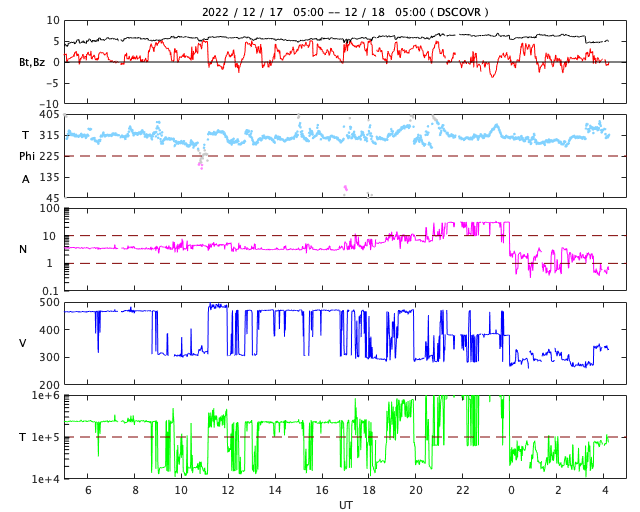Click the 'T' label beside the 1e+5 tick
Image resolution: width=640 pixels, height=512 pixels.
click(x=22, y=437)
